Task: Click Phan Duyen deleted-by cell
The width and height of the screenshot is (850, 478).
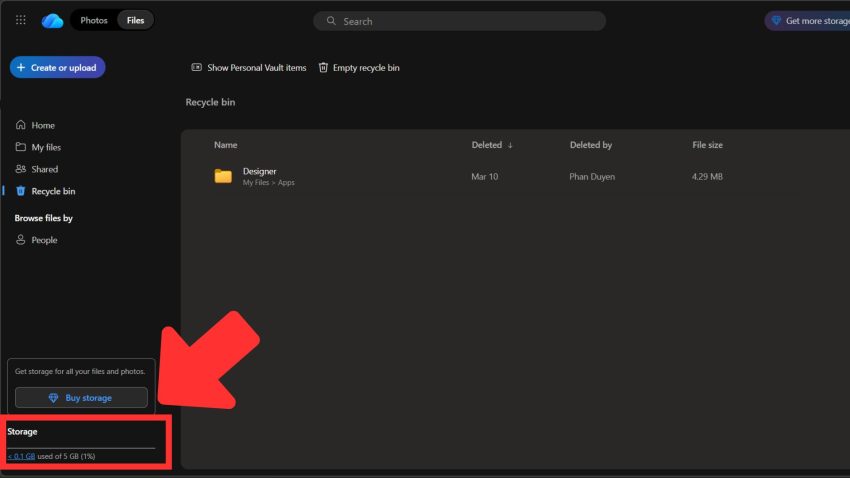Action: click(x=592, y=177)
